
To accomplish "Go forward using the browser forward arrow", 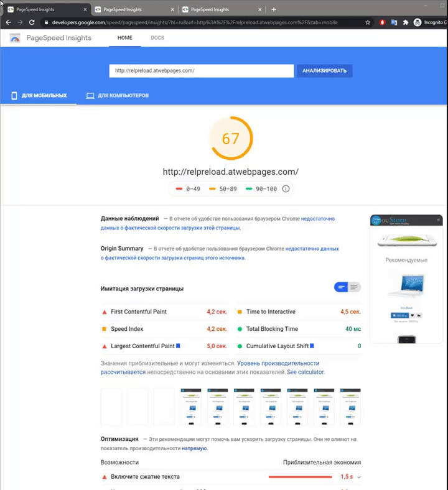I will (x=20, y=22).
